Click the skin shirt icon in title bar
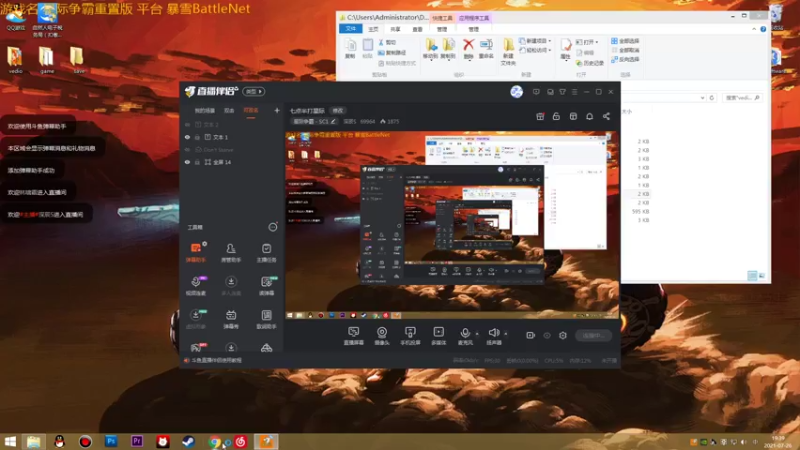 click(x=562, y=92)
